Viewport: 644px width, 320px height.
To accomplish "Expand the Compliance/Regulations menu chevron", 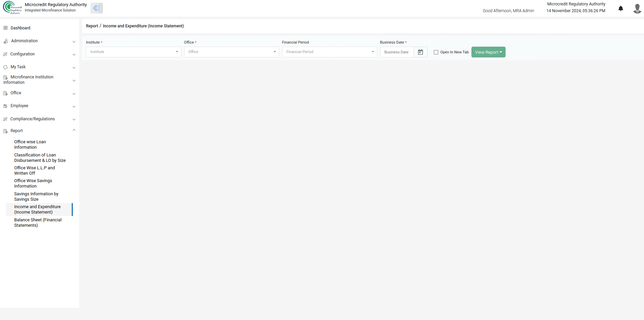I will [74, 119].
